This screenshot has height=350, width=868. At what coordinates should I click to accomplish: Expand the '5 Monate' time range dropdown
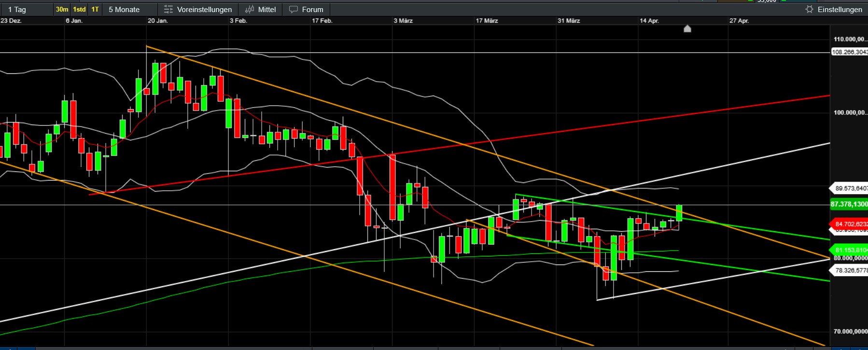coord(130,9)
